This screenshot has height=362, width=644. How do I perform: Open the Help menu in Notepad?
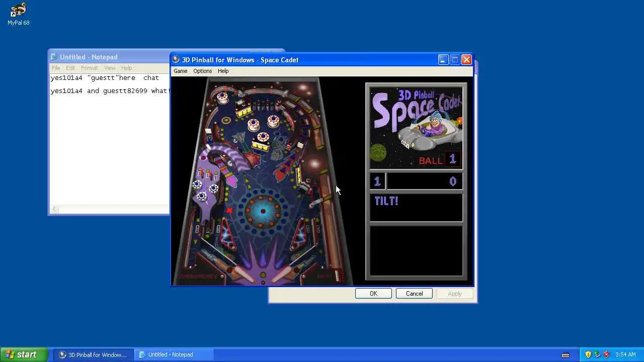(x=126, y=68)
